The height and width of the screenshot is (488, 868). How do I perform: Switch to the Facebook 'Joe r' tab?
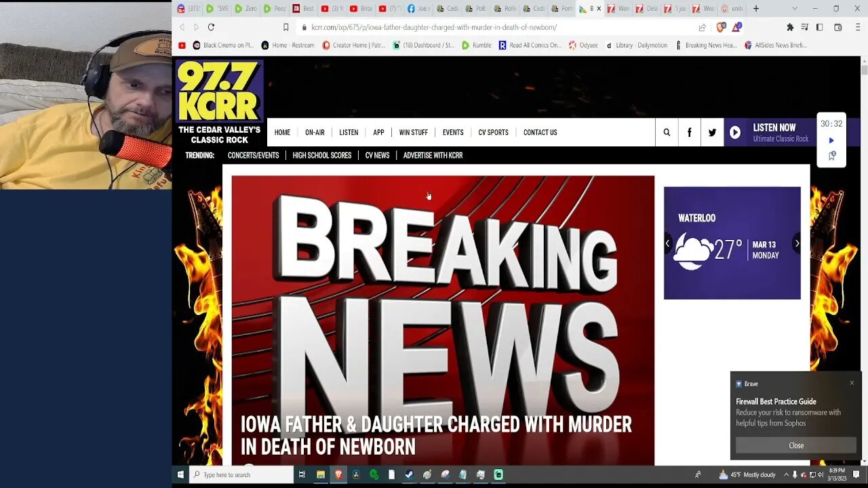tap(419, 9)
